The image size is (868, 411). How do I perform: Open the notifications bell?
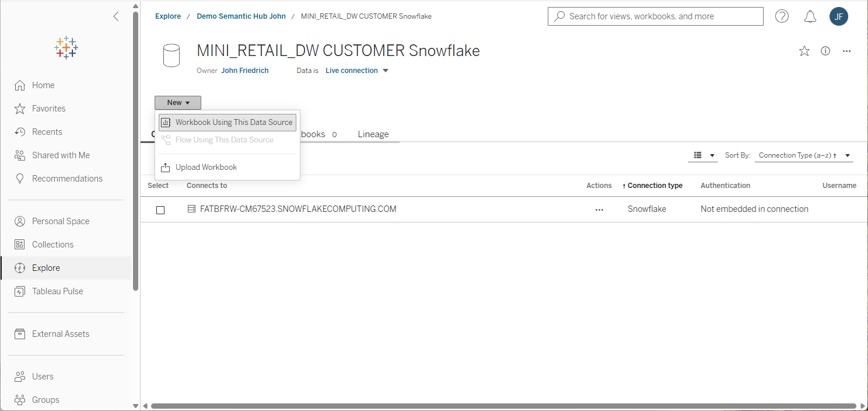click(x=810, y=16)
